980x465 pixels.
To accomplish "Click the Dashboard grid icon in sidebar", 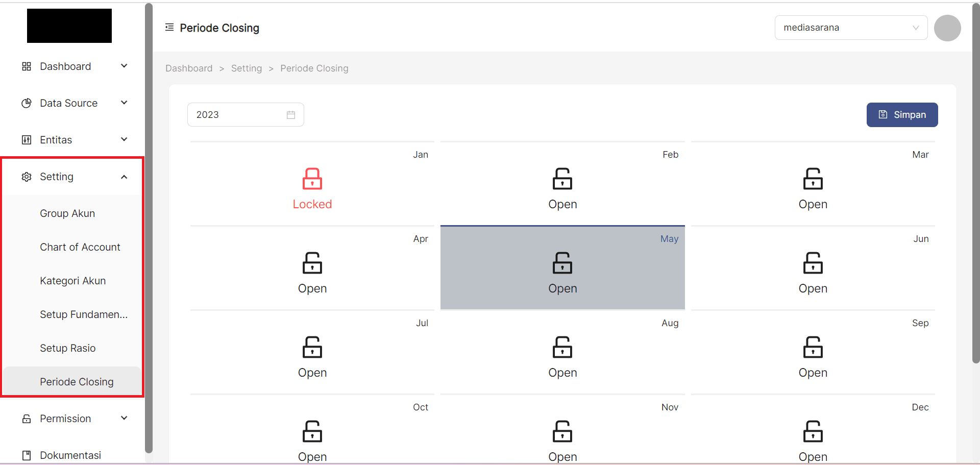I will click(x=27, y=66).
